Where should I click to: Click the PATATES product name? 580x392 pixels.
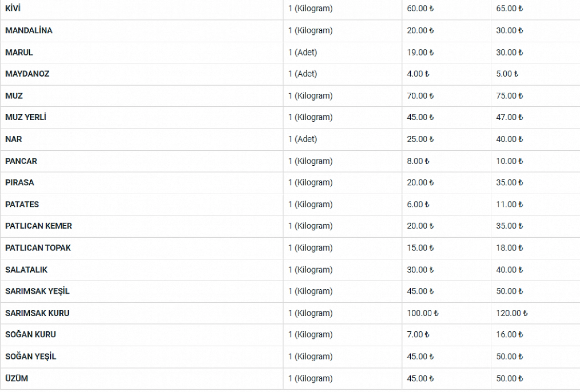click(22, 205)
